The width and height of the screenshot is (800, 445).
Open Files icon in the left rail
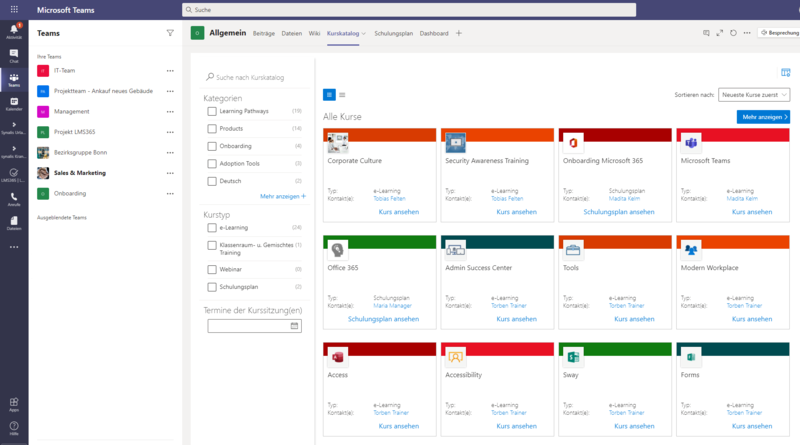coord(14,223)
